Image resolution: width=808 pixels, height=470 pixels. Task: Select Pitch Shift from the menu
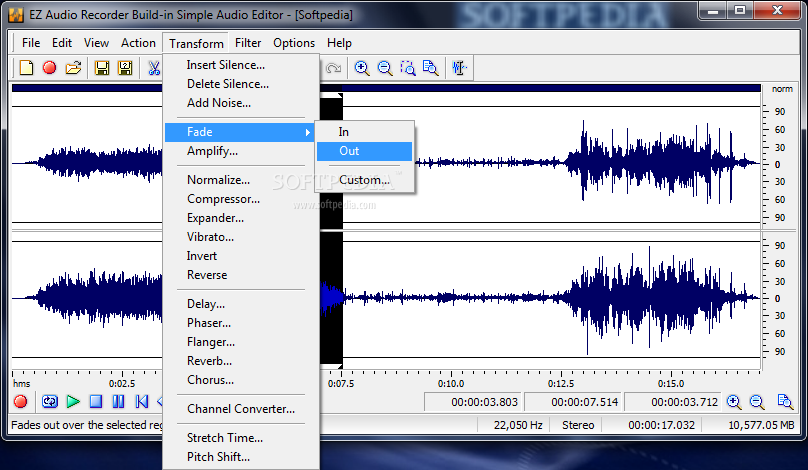pos(240,457)
